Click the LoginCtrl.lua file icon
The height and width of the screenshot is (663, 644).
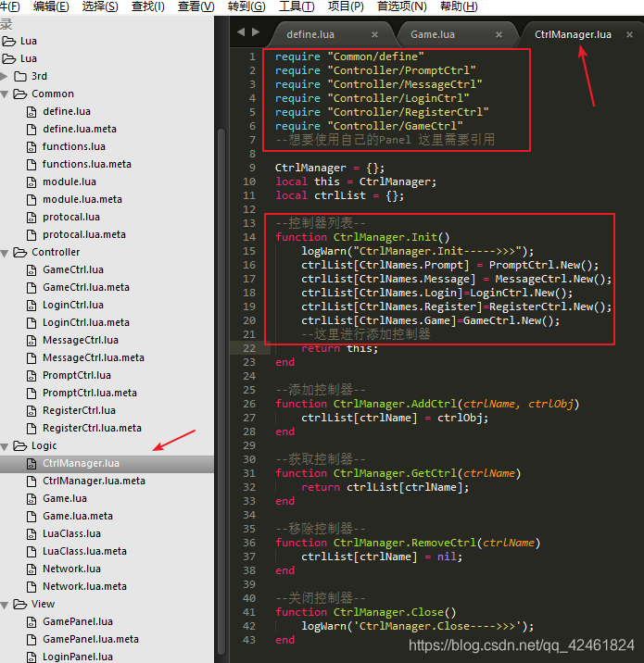tap(32, 306)
